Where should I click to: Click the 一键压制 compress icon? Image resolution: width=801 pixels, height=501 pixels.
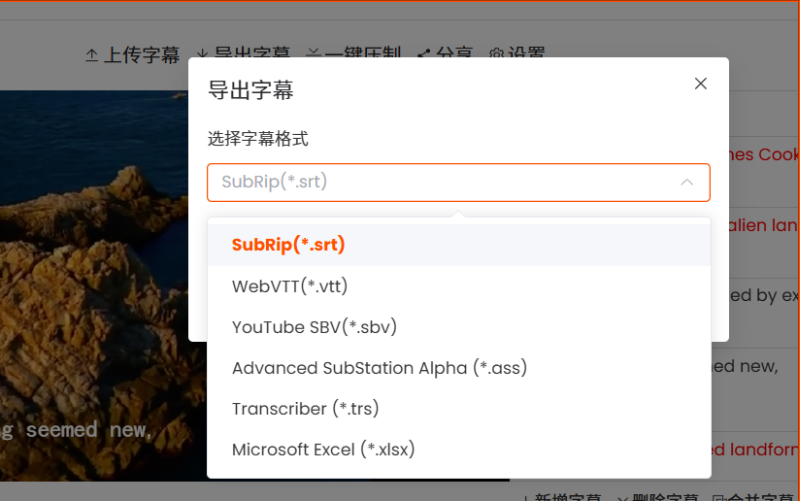pos(313,53)
